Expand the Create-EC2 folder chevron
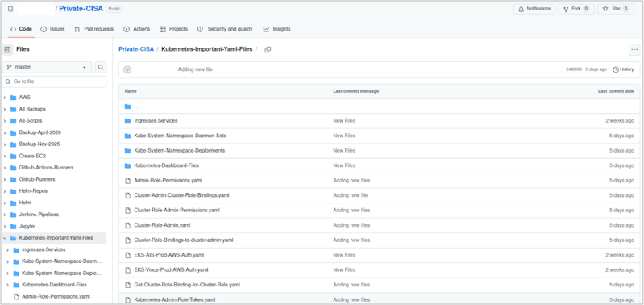Screen dimensions: 644x305 [5, 157]
